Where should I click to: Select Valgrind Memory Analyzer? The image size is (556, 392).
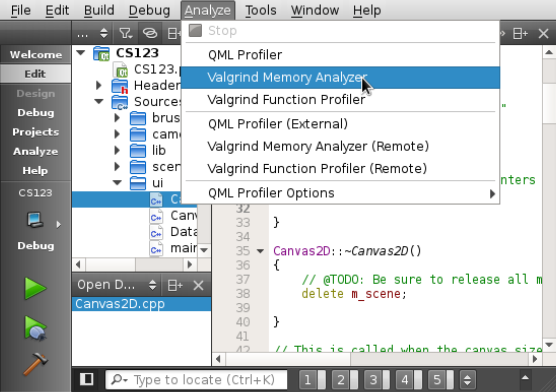340,78
